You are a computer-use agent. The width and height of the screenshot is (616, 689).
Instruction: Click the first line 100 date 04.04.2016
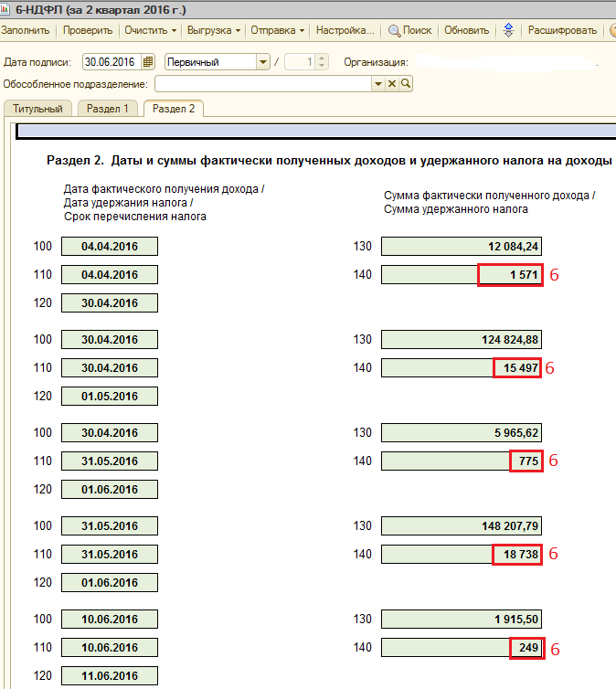point(110,247)
